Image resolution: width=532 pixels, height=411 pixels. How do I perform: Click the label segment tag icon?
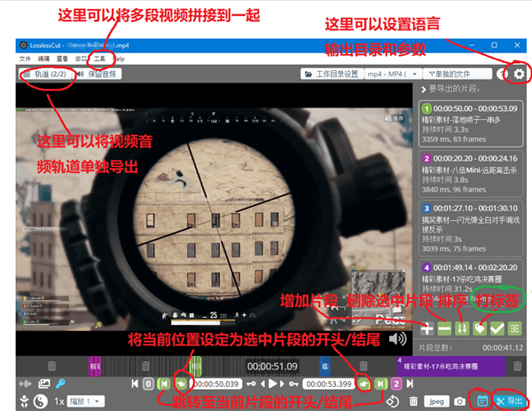click(479, 328)
